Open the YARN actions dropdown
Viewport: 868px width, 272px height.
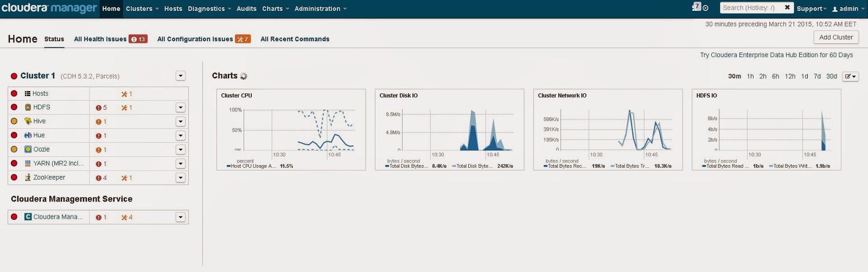pos(181,164)
